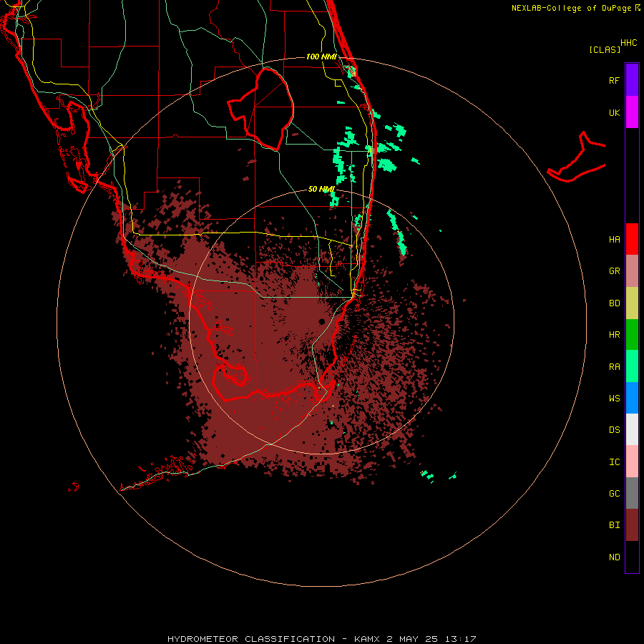The height and width of the screenshot is (644, 644).
Task: Click the ND black legend swatch
Action: (x=632, y=557)
